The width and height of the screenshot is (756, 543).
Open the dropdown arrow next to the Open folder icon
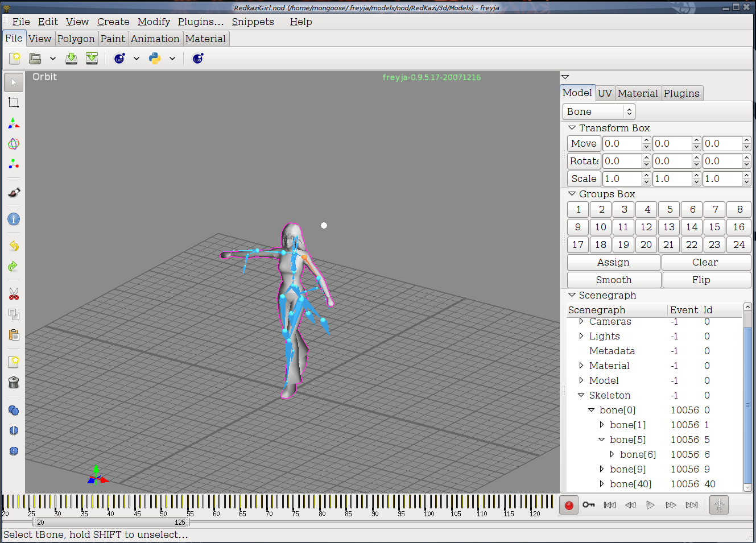click(x=53, y=58)
